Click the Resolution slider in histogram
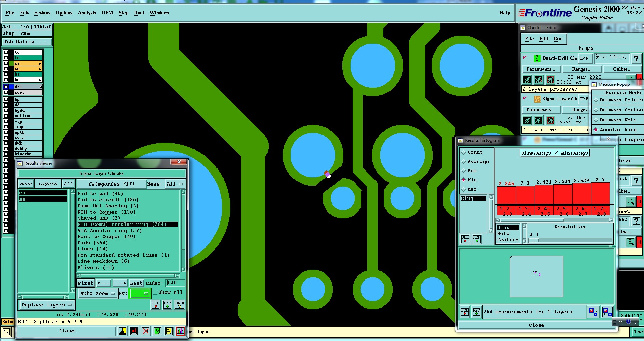The height and width of the screenshot is (341, 644). (x=570, y=241)
